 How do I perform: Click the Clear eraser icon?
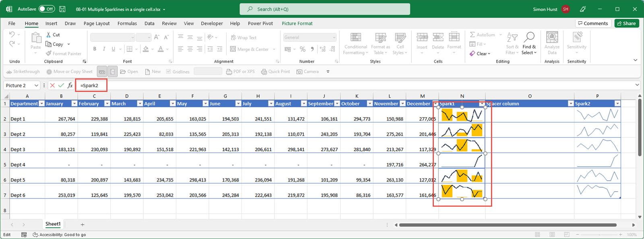coord(473,53)
